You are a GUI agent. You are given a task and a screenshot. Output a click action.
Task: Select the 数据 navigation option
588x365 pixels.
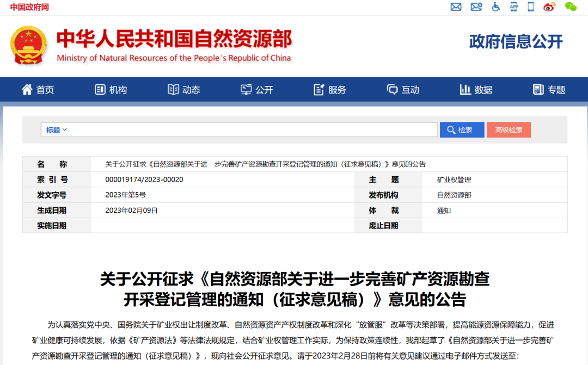coord(477,89)
